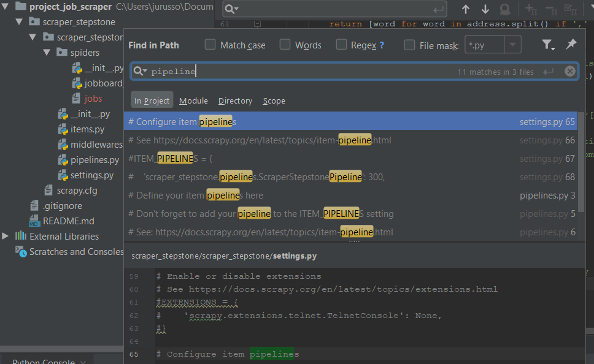The width and height of the screenshot is (594, 364).
Task: Open the file mask *.py dropdown
Action: tap(512, 45)
